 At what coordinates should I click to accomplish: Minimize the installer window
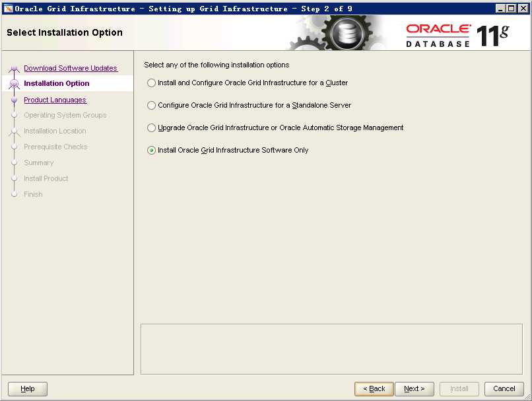pyautogui.click(x=500, y=9)
